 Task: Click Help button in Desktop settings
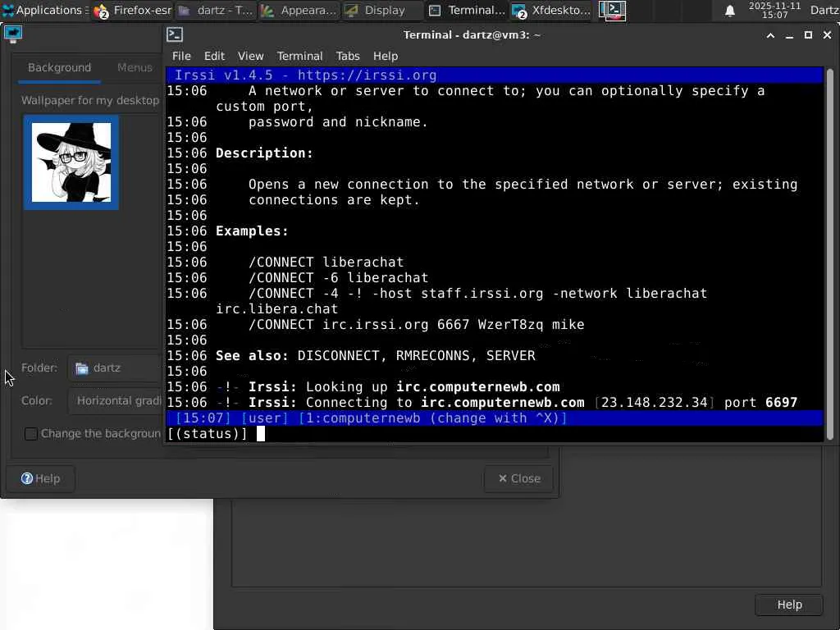41,478
